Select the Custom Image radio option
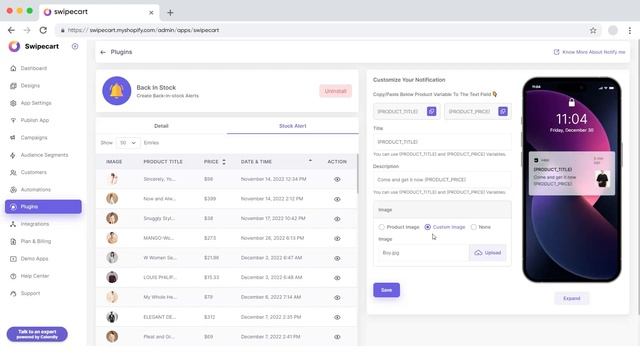Image resolution: width=640 pixels, height=360 pixels. pos(428,227)
